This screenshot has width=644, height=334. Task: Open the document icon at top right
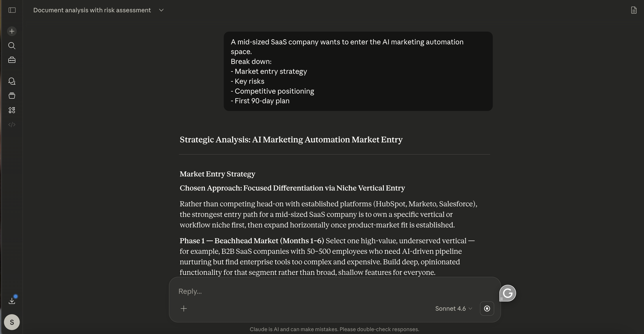634,10
